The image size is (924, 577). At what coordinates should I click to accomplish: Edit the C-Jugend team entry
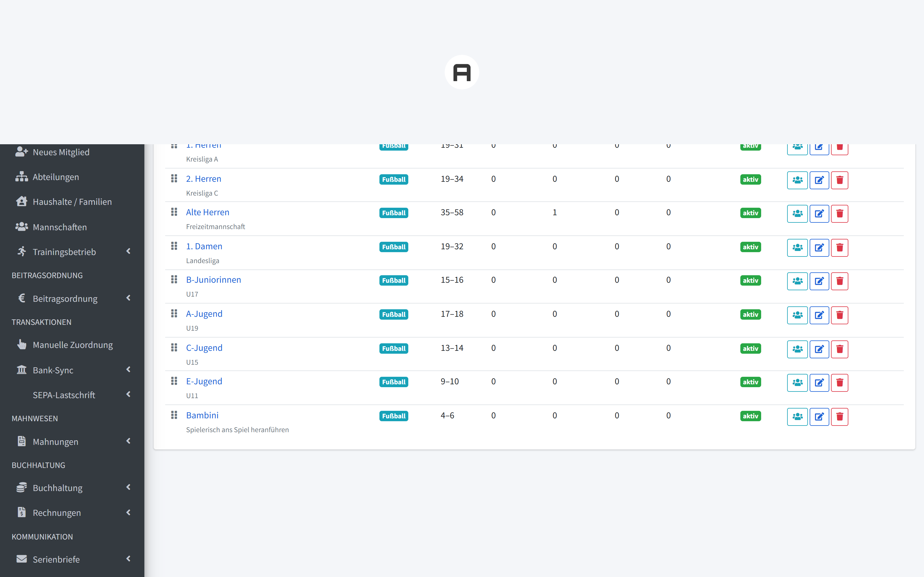[x=819, y=349]
